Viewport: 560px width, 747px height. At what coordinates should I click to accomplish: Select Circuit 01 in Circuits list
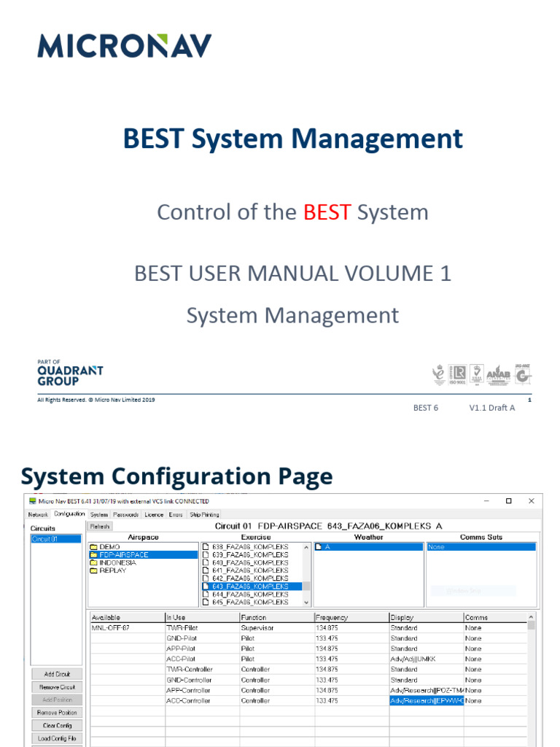(x=56, y=539)
